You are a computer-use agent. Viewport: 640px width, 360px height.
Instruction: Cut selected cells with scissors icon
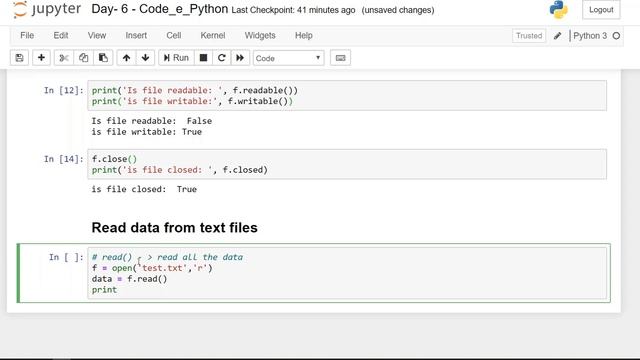click(64, 58)
